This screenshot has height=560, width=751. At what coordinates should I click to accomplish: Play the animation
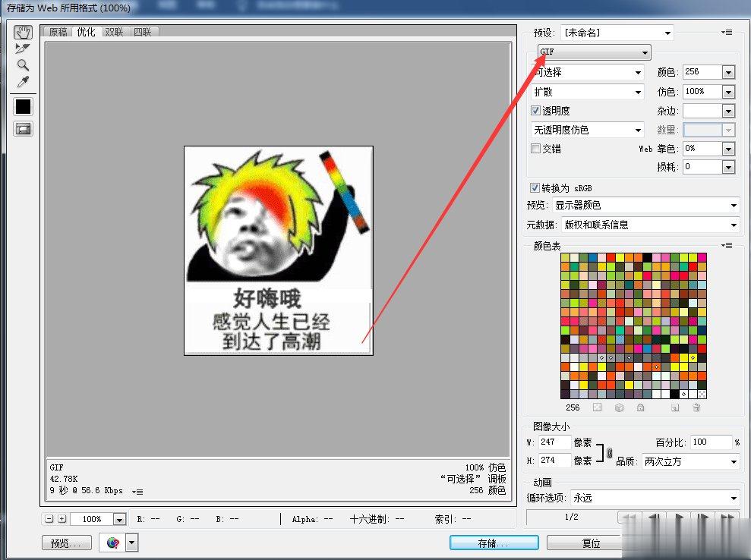pyautogui.click(x=679, y=518)
